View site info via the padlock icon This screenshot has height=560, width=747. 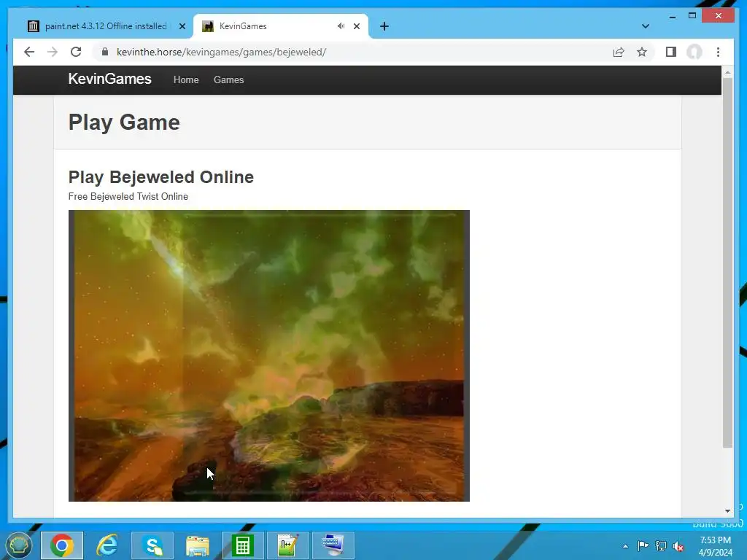pos(105,52)
